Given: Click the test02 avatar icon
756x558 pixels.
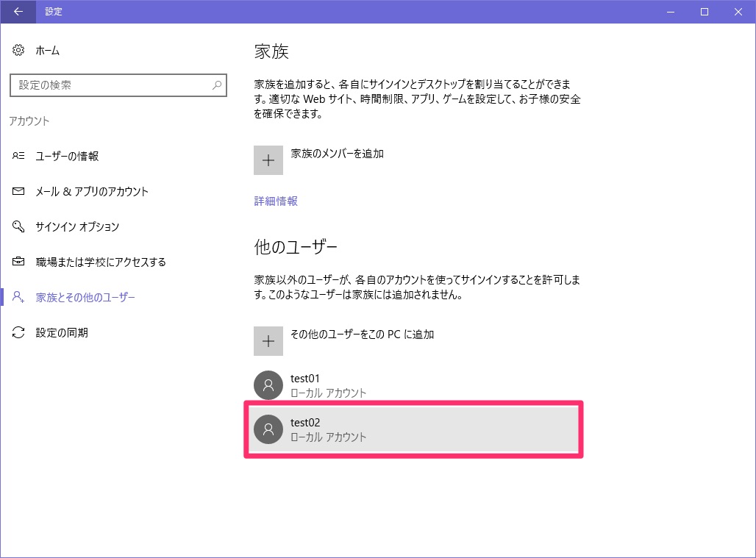Looking at the screenshot, I should [268, 429].
